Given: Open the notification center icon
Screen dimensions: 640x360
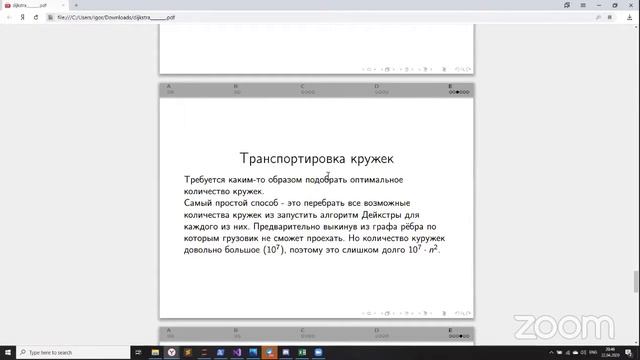Looking at the screenshot, I should point(629,353).
